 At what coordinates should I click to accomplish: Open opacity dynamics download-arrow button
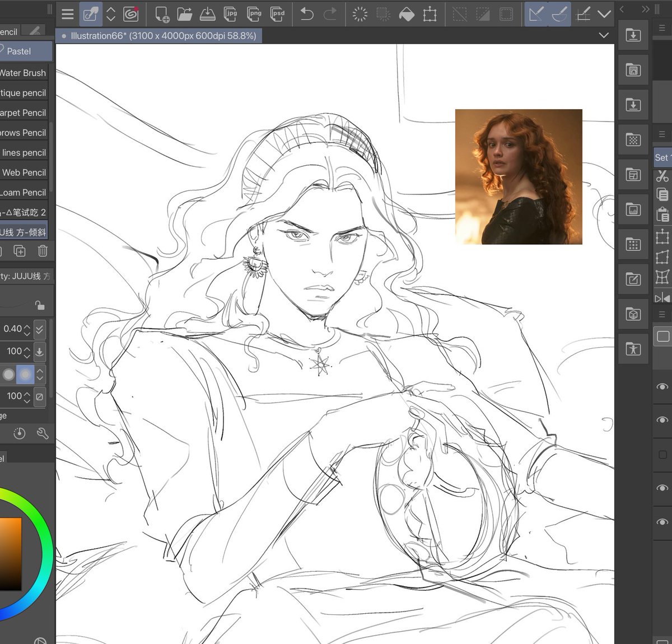[39, 352]
